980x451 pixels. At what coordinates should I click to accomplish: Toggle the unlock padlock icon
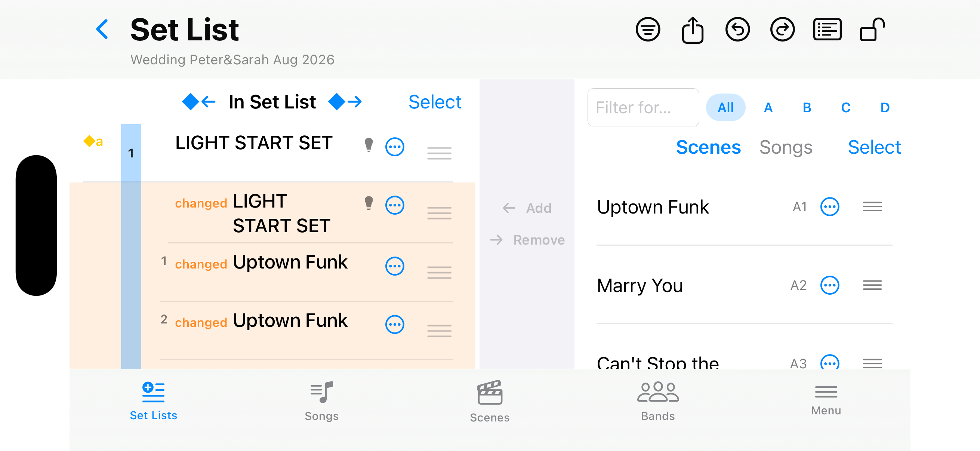click(x=872, y=29)
